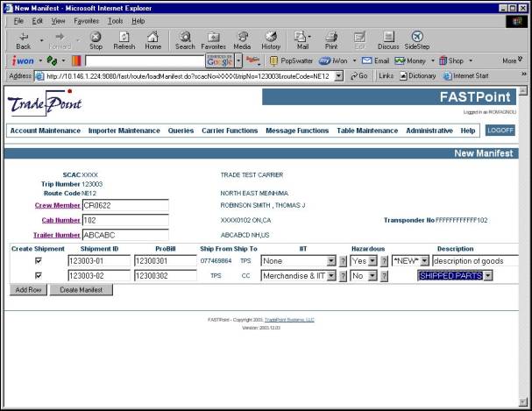
Task: Open the Internet Start link
Action: [466, 76]
